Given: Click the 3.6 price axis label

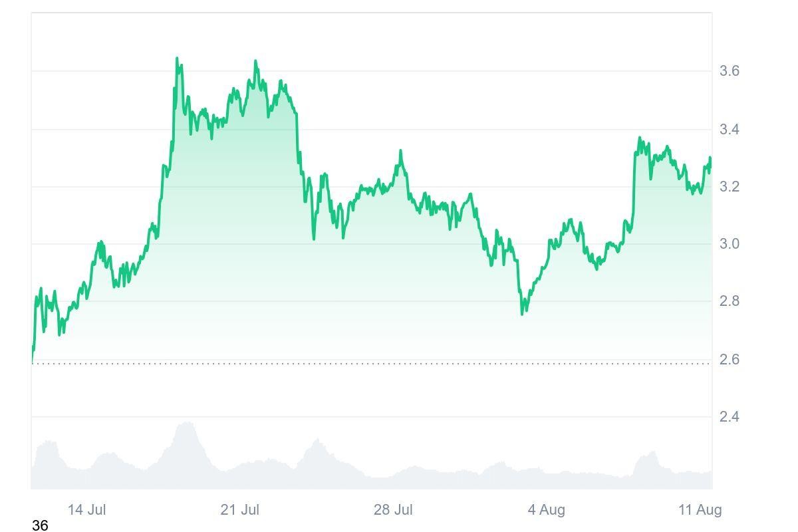Looking at the screenshot, I should (730, 71).
